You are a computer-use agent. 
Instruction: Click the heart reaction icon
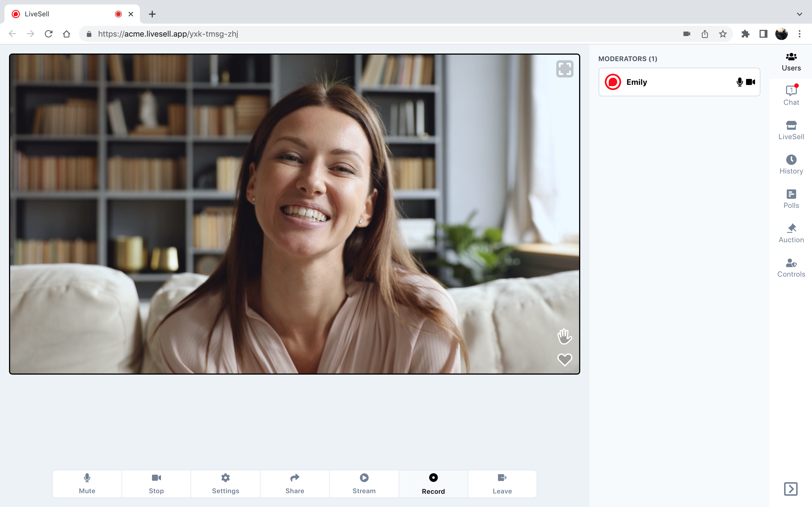click(x=564, y=360)
